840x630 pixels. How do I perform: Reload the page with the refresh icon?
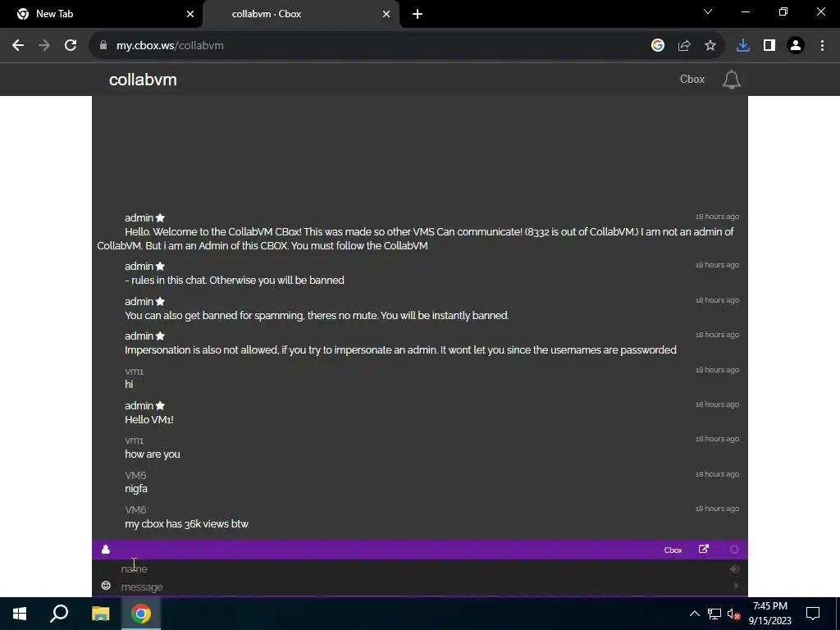(x=71, y=46)
